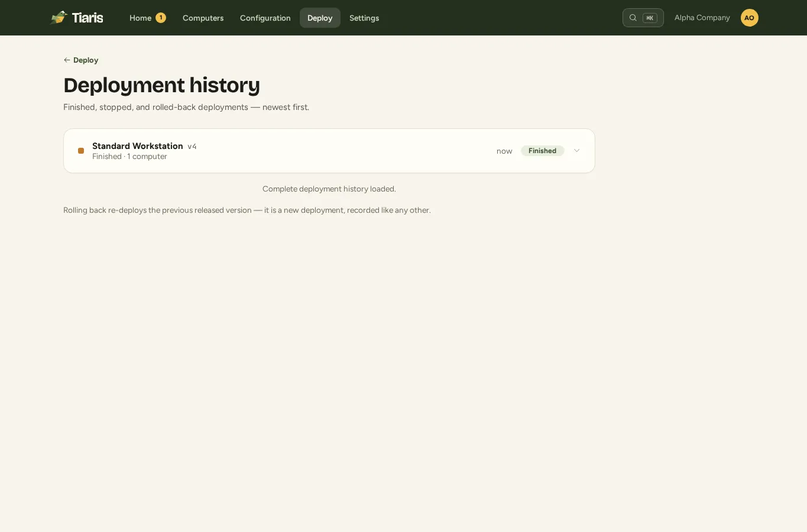Switch to the Configuration tab
This screenshot has width=807, height=532.
tap(265, 18)
